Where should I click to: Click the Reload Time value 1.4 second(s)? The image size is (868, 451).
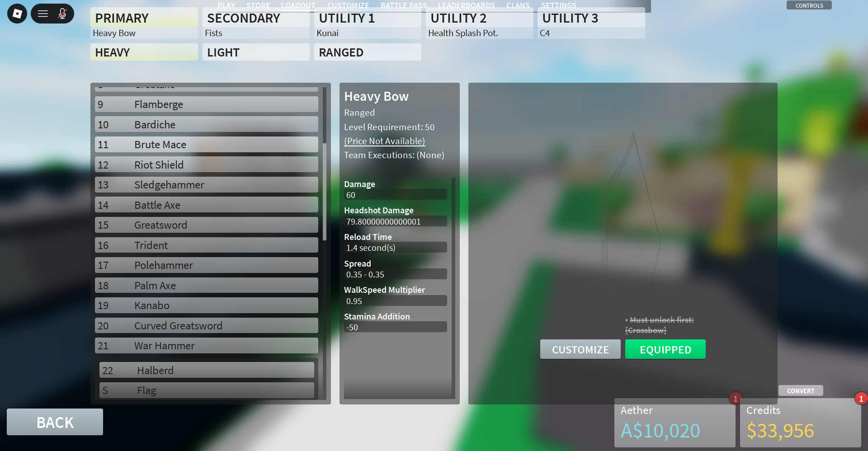pyautogui.click(x=396, y=248)
